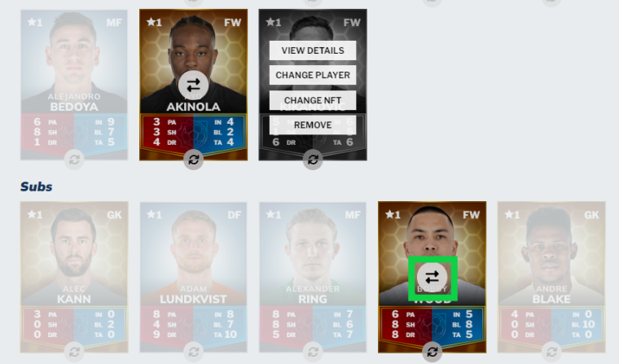Select the Alejandro Bedoya midfielder card
619x364 pixels.
pos(74,85)
